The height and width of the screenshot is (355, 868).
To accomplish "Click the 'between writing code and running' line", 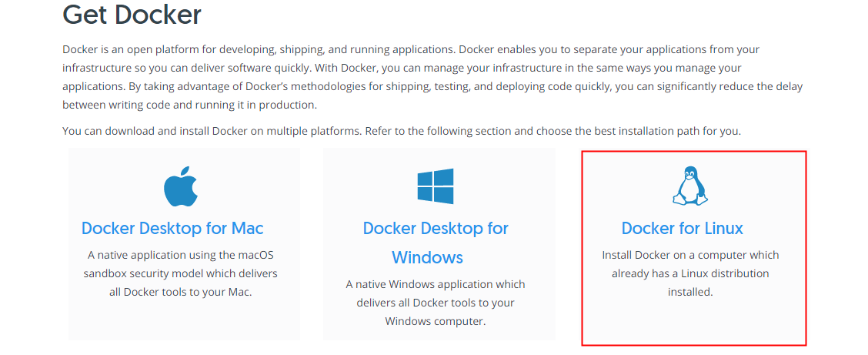I will pos(190,105).
